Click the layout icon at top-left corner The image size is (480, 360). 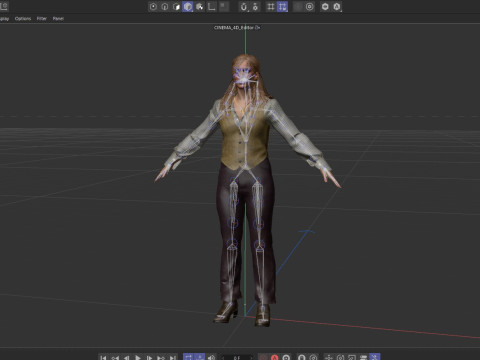4,6
